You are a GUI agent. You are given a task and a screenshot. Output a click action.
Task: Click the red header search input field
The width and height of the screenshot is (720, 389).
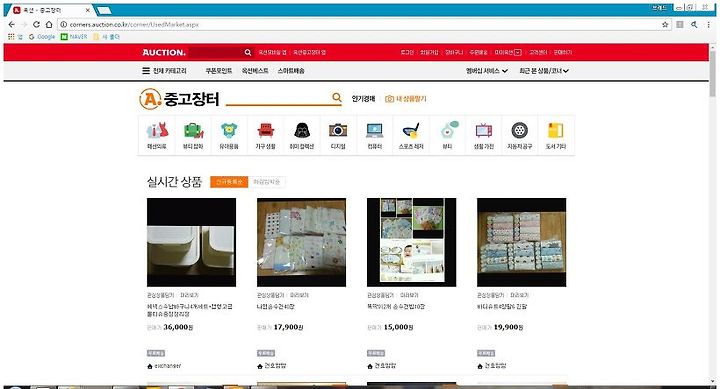[216, 52]
